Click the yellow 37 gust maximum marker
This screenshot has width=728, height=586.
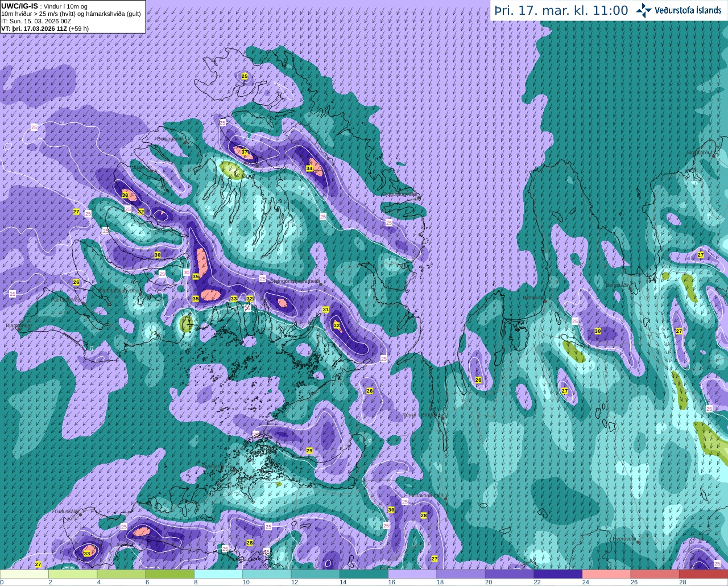point(245,152)
